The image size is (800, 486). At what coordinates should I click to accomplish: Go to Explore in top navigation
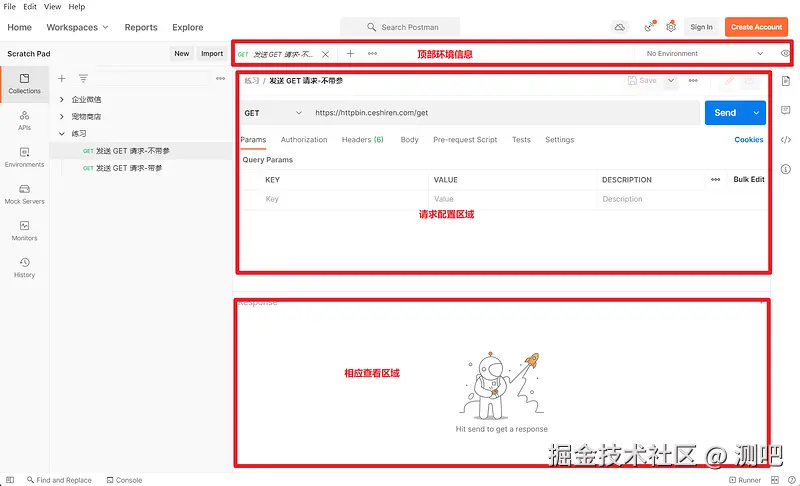(x=188, y=27)
